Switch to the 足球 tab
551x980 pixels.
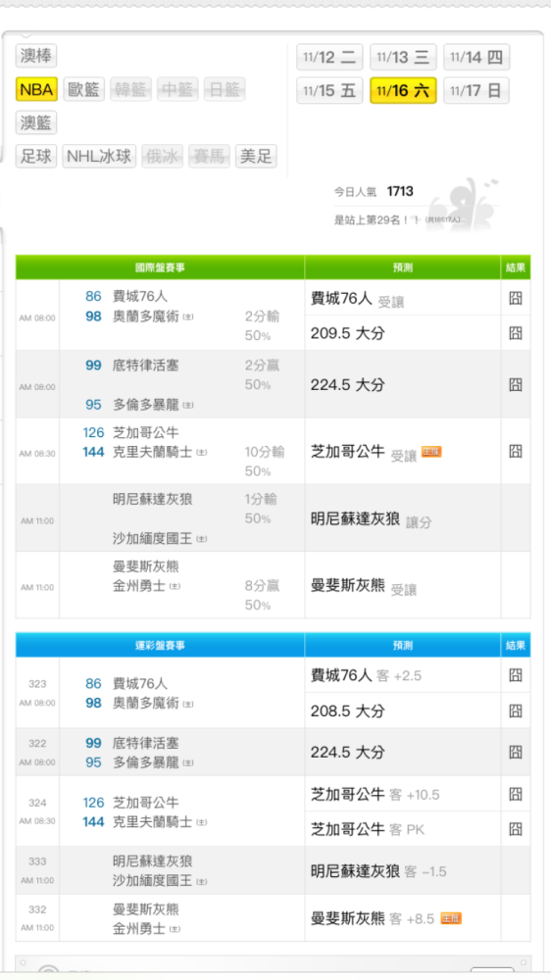36,156
